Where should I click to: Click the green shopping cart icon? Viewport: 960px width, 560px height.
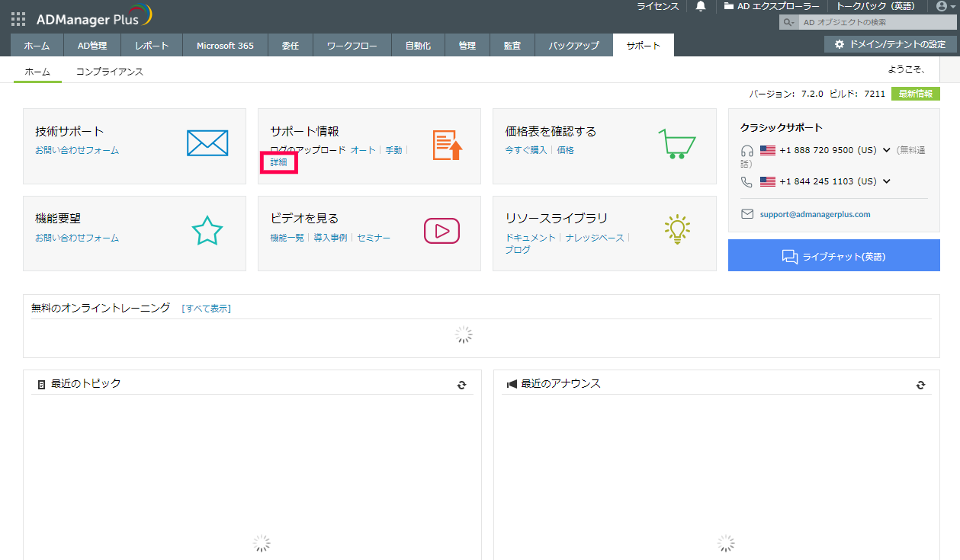click(x=676, y=143)
